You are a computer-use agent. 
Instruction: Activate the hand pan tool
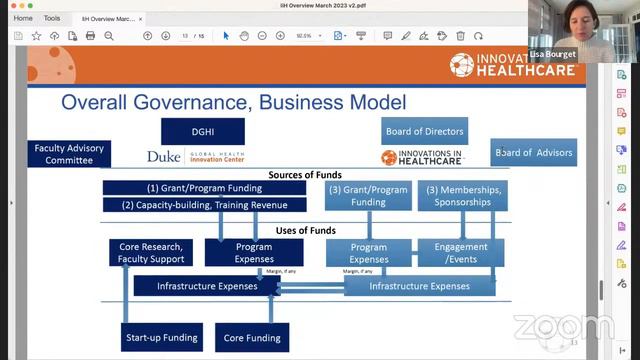[244, 36]
